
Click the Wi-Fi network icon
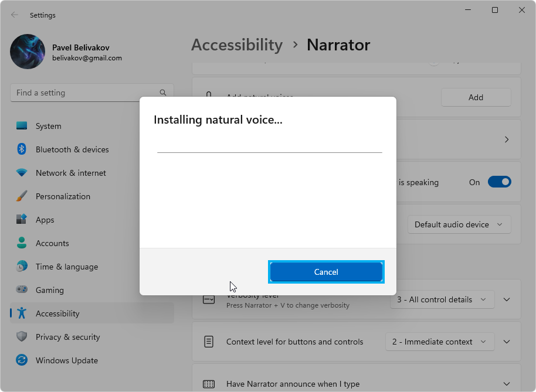[22, 173]
